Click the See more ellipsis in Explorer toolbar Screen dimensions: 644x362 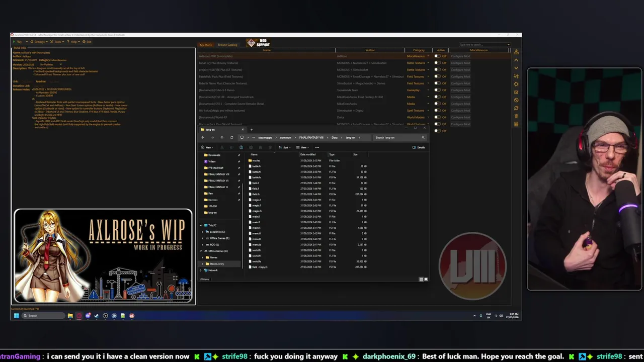click(317, 147)
